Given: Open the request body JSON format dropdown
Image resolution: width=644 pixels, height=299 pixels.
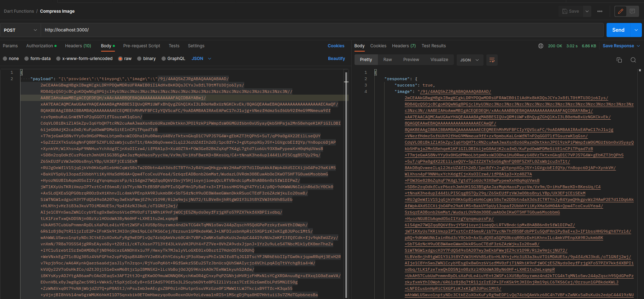Looking at the screenshot, I should click(x=201, y=59).
